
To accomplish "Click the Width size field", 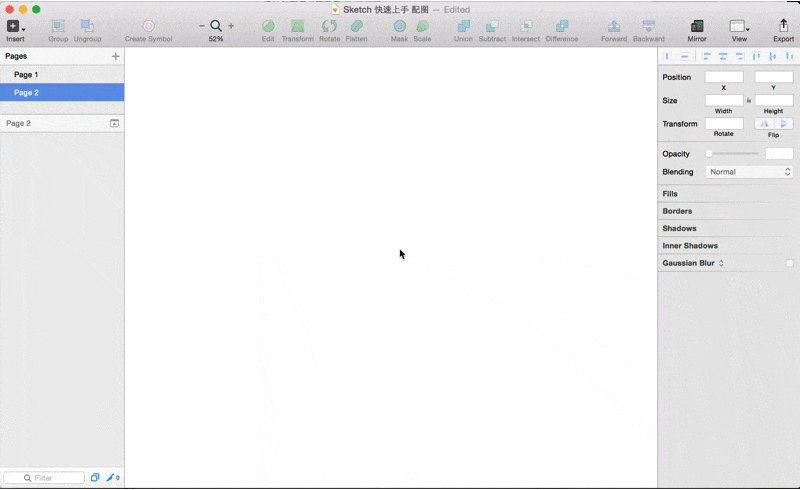I will 724,101.
